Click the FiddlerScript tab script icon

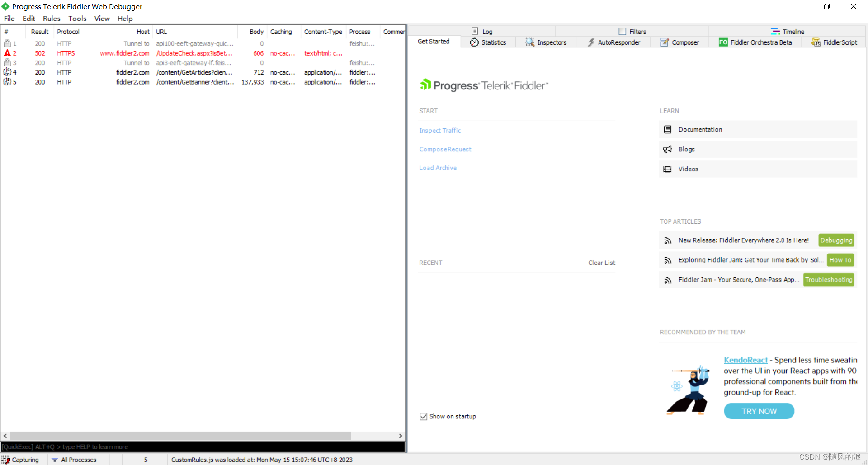(816, 42)
